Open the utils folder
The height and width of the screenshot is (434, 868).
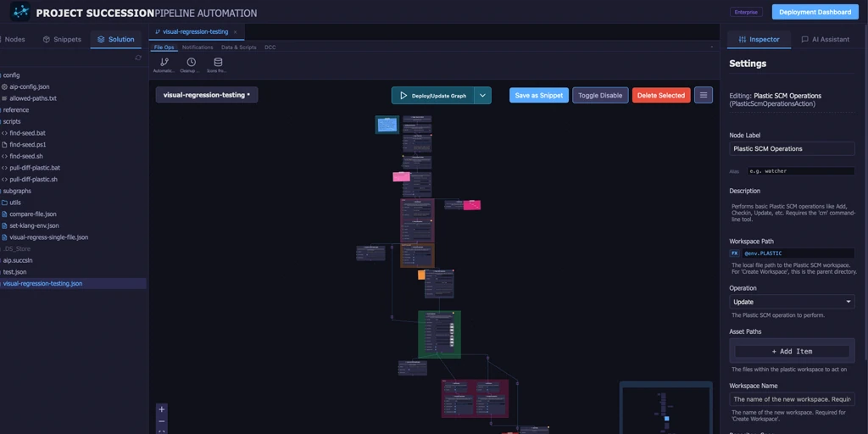pos(15,203)
